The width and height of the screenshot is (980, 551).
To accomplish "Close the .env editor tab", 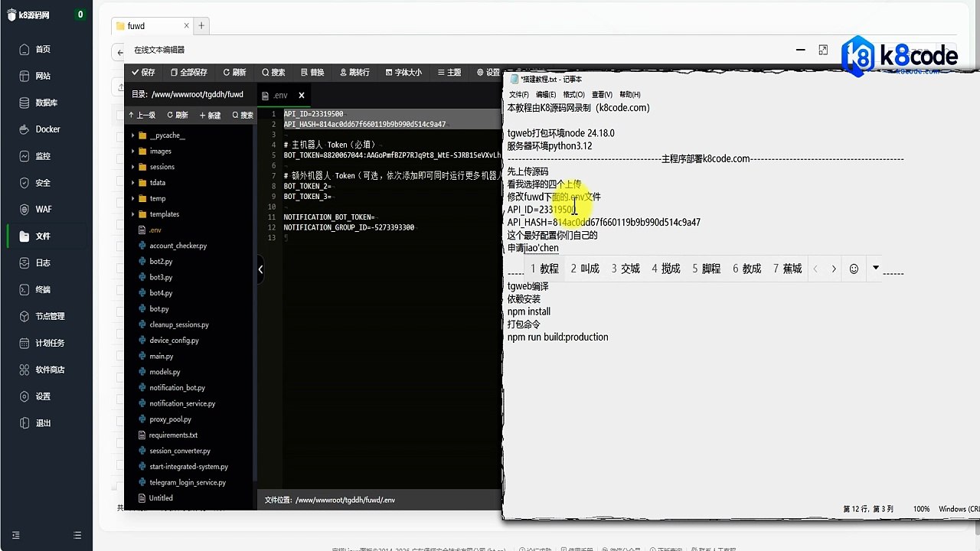I will click(302, 96).
